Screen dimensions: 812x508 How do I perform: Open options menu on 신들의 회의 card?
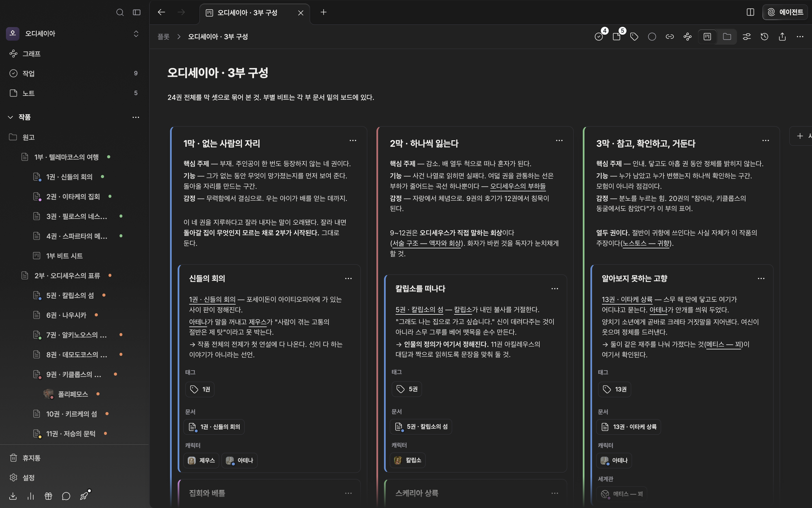pyautogui.click(x=348, y=279)
